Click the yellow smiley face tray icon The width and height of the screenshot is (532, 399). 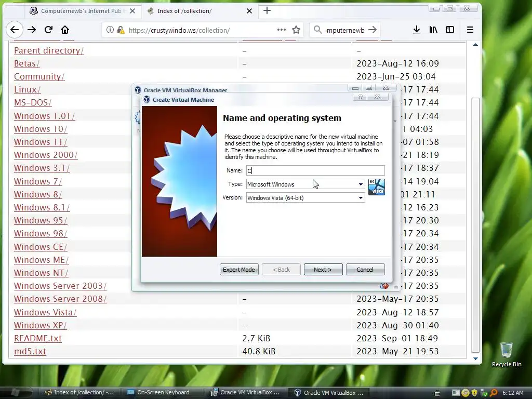point(465,393)
